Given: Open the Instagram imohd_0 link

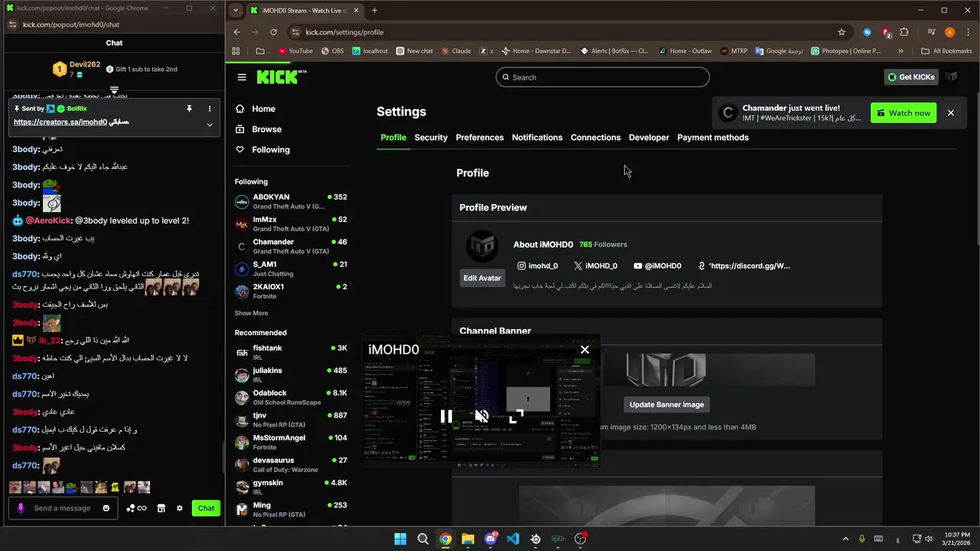Looking at the screenshot, I should (x=537, y=266).
